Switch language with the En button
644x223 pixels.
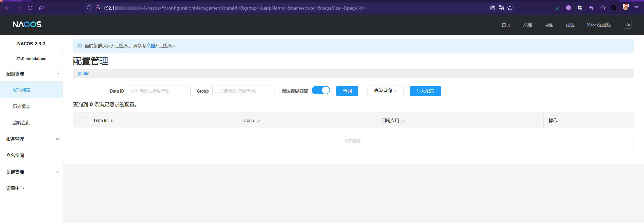tap(627, 24)
